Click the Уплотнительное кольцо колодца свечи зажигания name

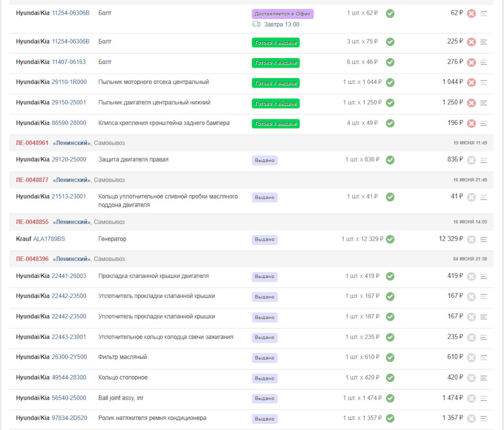166,337
